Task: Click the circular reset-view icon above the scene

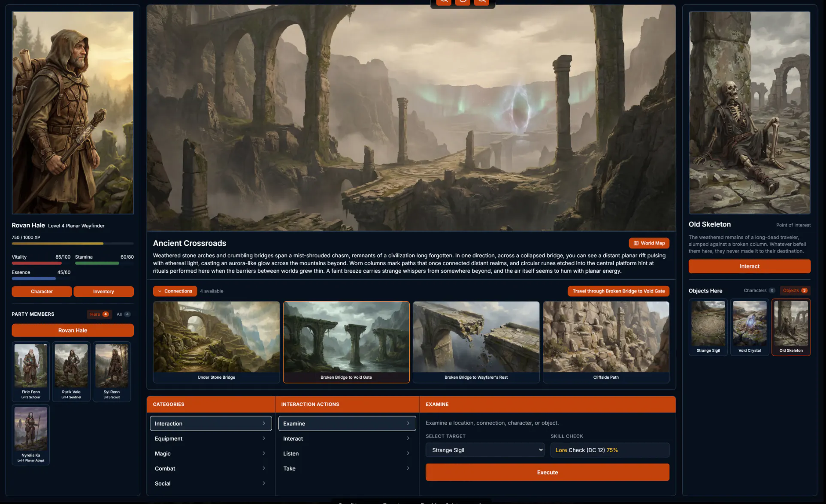Action: (x=463, y=1)
